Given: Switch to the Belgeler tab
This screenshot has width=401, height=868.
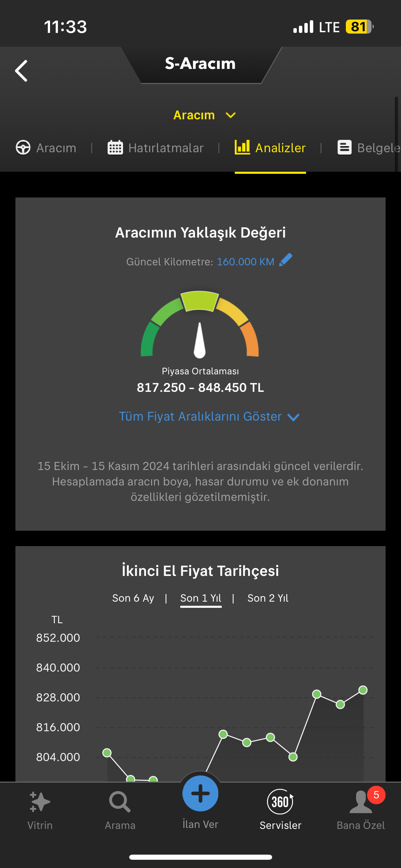Looking at the screenshot, I should tap(369, 148).
